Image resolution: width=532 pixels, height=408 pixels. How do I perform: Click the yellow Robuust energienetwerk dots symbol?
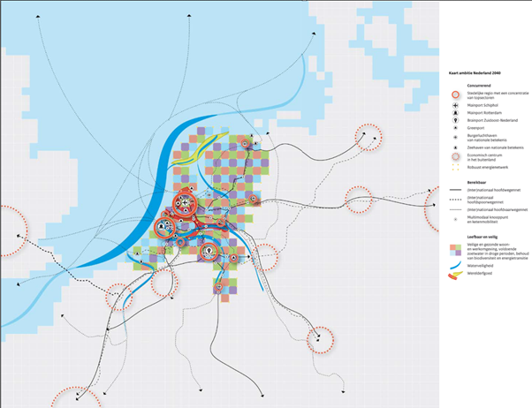click(x=455, y=167)
